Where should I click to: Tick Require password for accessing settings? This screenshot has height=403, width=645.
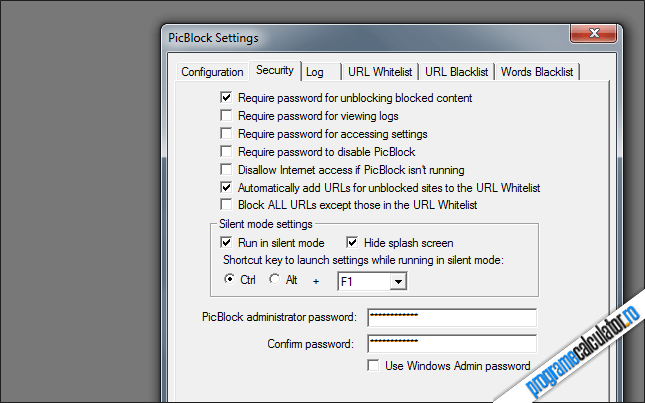click(x=226, y=134)
